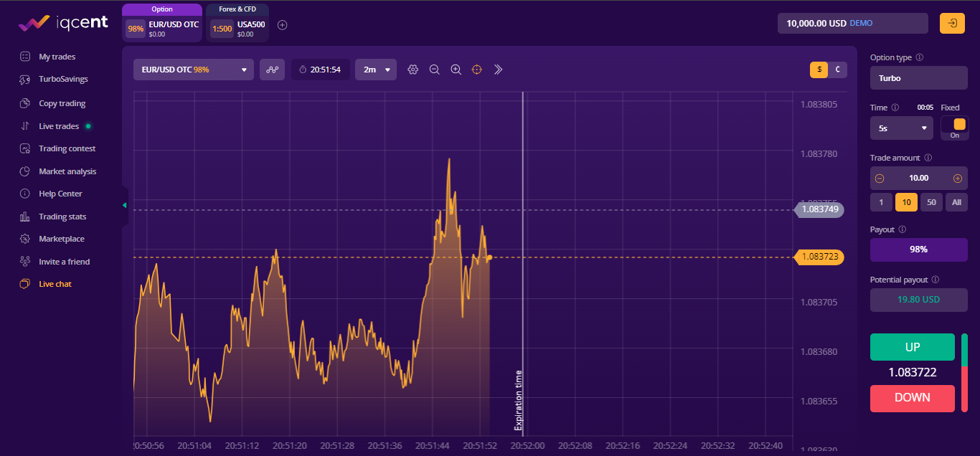Open Marketplace
980x456 pixels.
tap(62, 239)
